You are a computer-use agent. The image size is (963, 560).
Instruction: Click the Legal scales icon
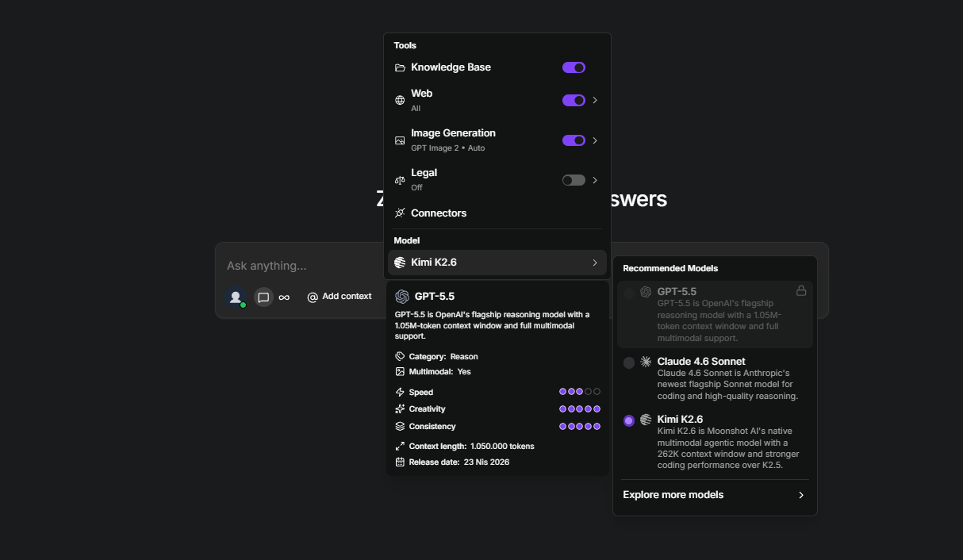[400, 180]
